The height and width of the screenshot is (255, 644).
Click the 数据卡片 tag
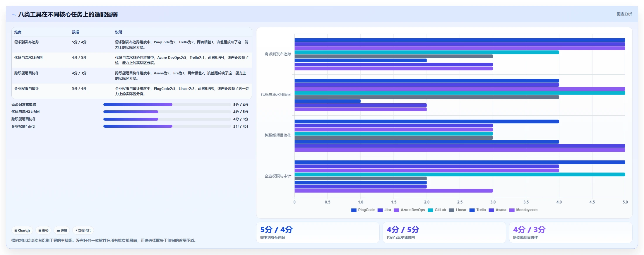click(x=83, y=230)
